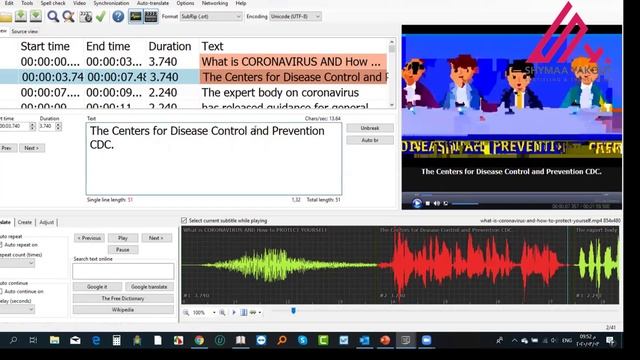Click the green Spell check checkmark icon
This screenshot has height=360, width=640.
point(101,16)
